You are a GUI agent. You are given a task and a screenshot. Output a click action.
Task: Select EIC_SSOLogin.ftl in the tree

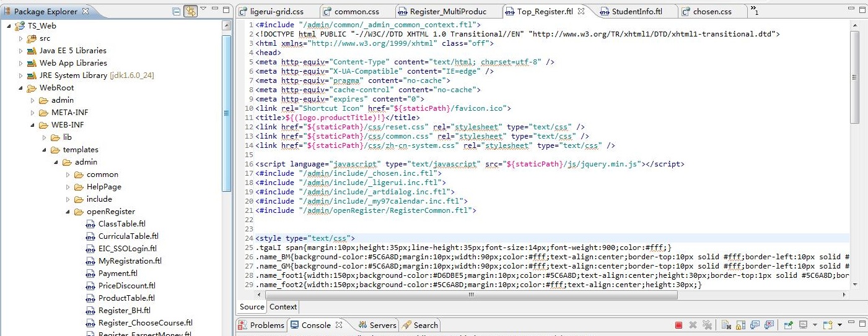(128, 249)
